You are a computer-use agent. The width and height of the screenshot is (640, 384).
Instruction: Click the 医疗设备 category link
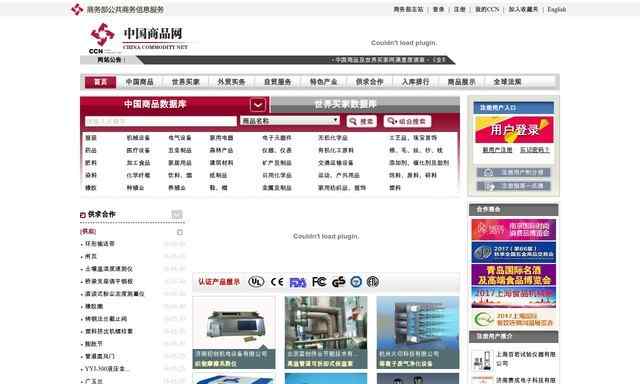click(138, 151)
